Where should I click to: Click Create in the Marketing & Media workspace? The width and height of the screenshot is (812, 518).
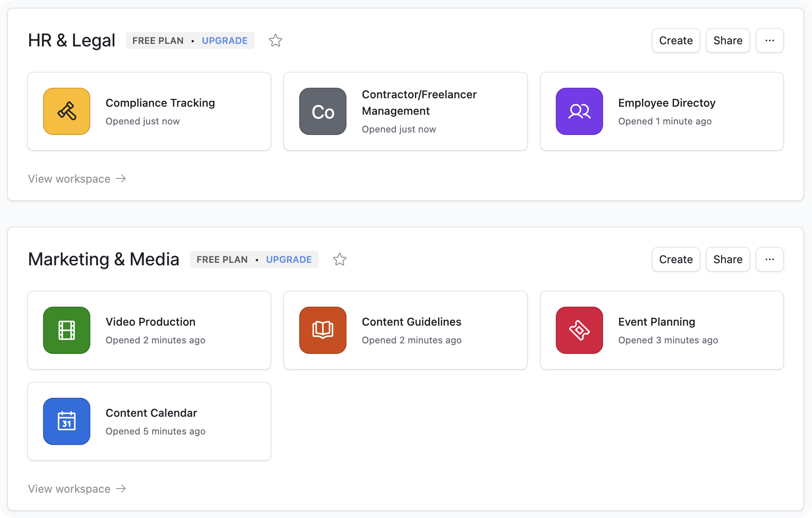pos(676,259)
